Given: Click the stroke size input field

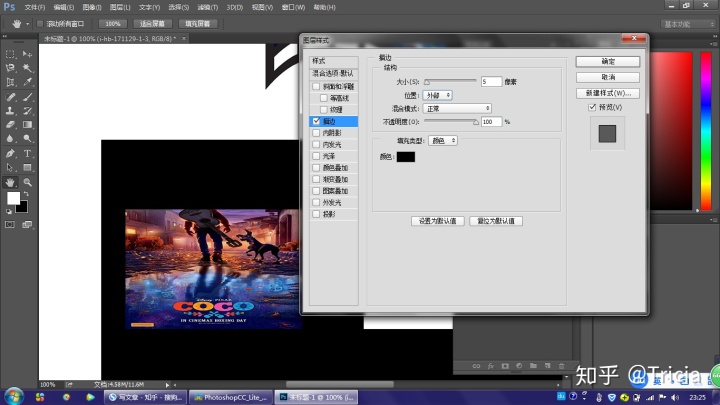Looking at the screenshot, I should pos(491,81).
